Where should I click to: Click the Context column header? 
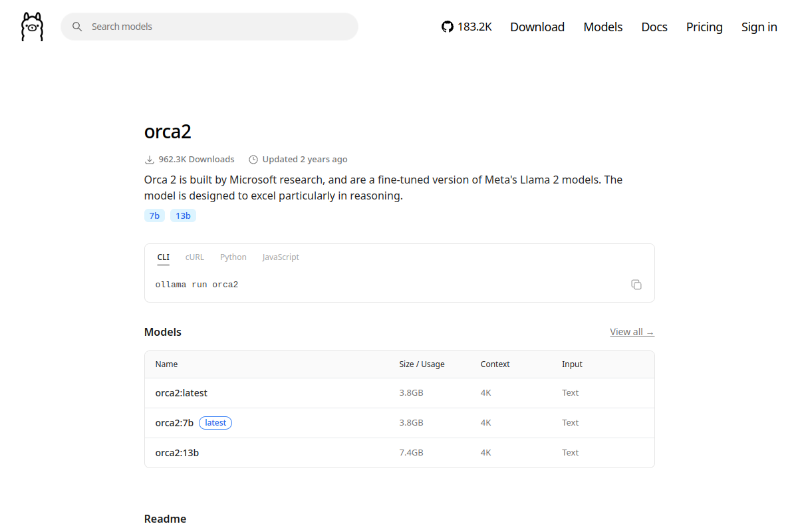(495, 364)
